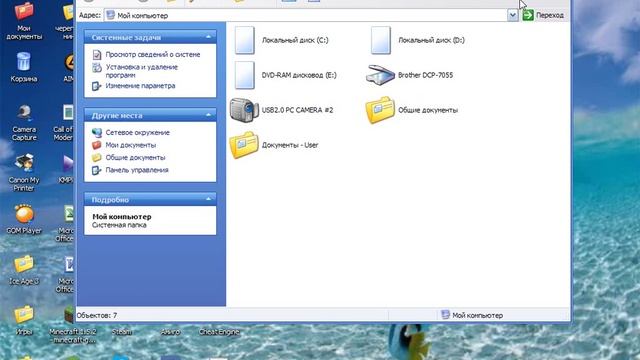
Task: Open the Документы - User folder icon
Action: [x=244, y=145]
